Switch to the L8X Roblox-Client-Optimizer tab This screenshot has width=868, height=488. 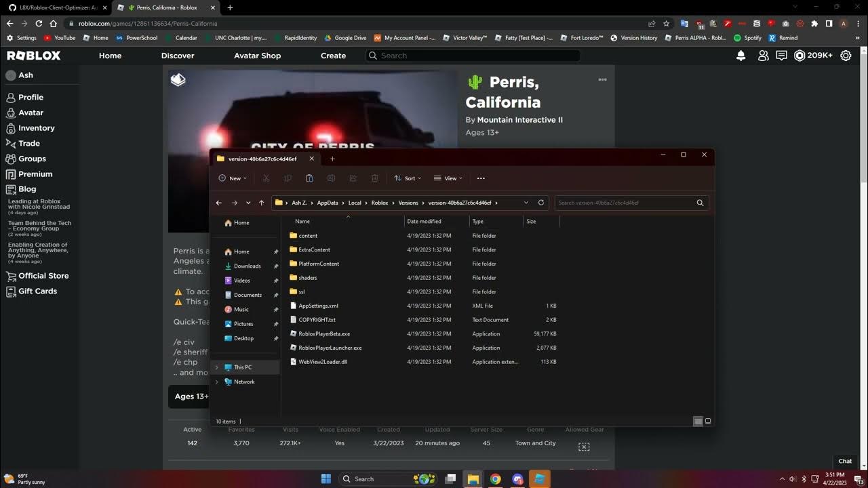pos(57,7)
